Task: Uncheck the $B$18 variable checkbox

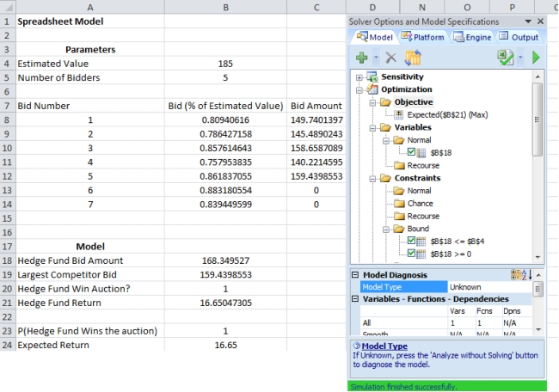Action: click(x=411, y=152)
